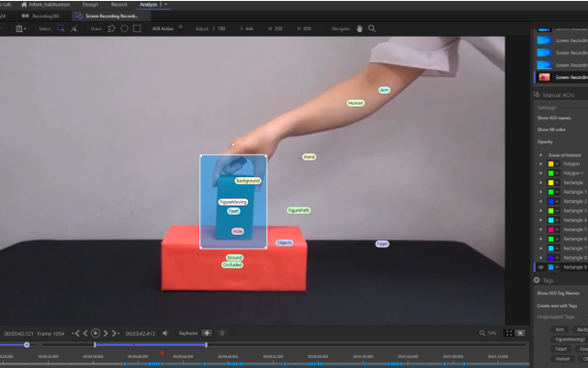The width and height of the screenshot is (588, 368).
Task: Click Create and edit Tags
Action: tap(557, 306)
